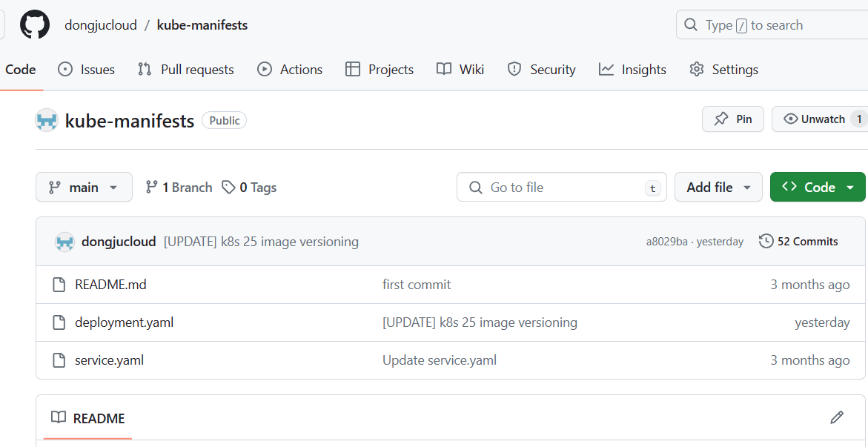Image resolution: width=868 pixels, height=447 pixels.
Task: Edit README with the pencil icon
Action: (x=836, y=417)
